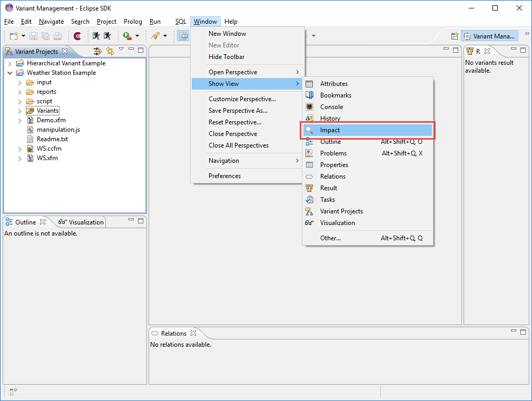Image resolution: width=532 pixels, height=401 pixels.
Task: Click the Print toolbar icon
Action: click(x=58, y=36)
